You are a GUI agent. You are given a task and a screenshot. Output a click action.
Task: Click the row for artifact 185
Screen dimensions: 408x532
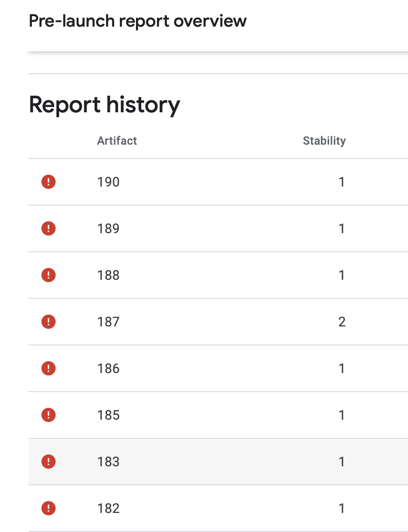(x=190, y=415)
